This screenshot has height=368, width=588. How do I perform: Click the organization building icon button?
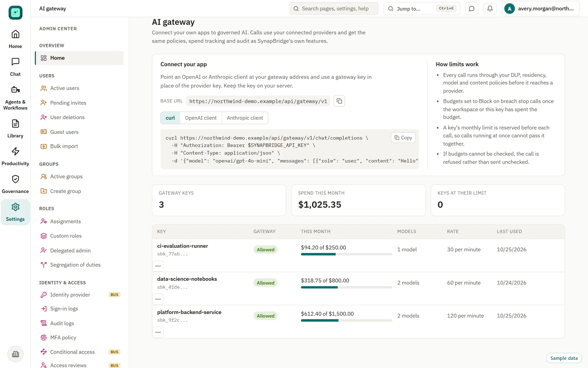tap(16, 354)
